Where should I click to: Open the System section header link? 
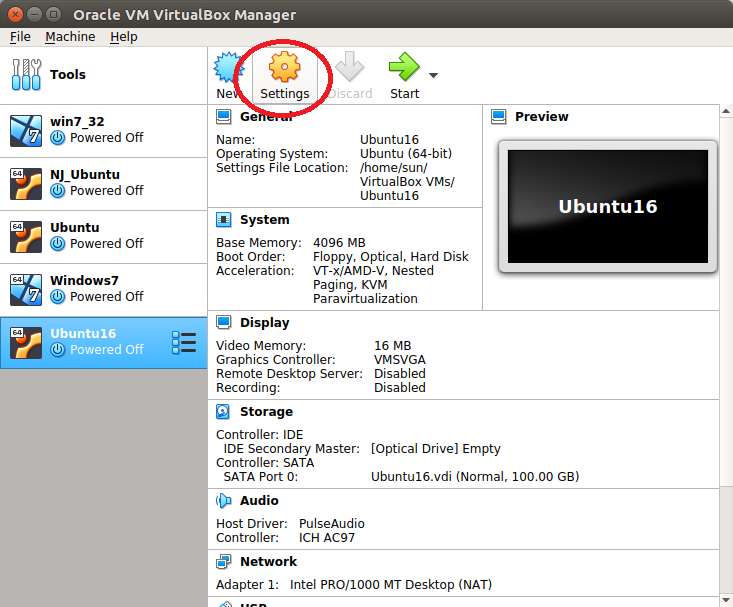[x=265, y=219]
